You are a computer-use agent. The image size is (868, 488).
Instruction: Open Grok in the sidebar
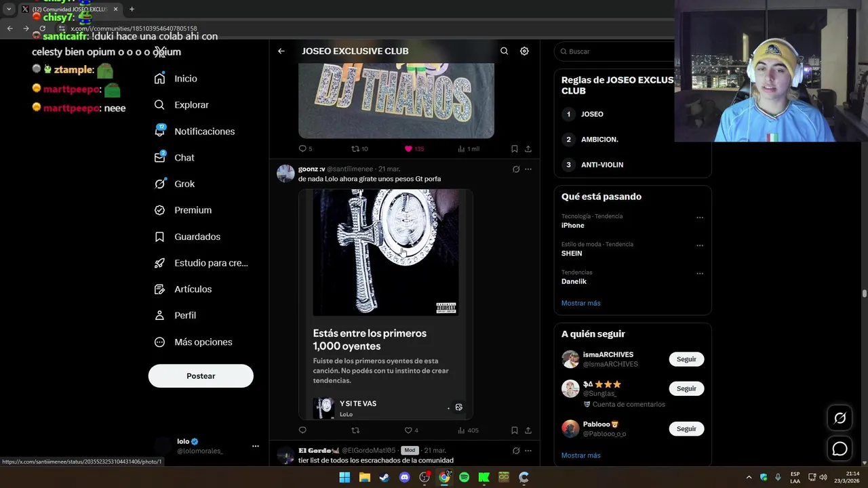click(x=174, y=184)
